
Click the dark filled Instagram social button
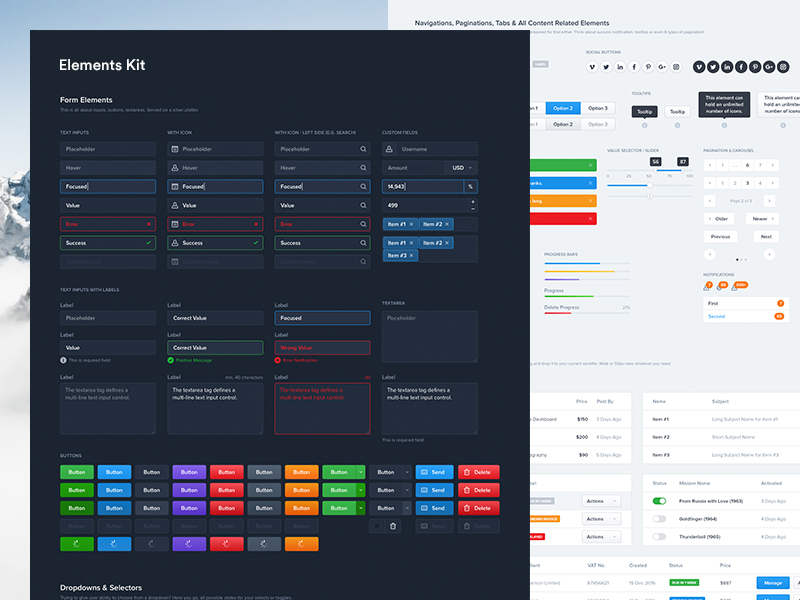point(783,67)
